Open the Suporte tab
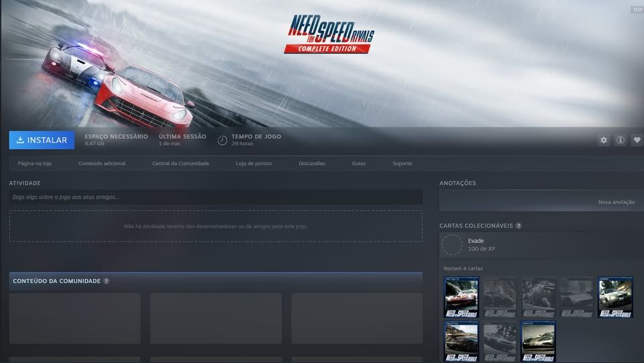Viewport: 644px width, 363px height. [x=402, y=164]
